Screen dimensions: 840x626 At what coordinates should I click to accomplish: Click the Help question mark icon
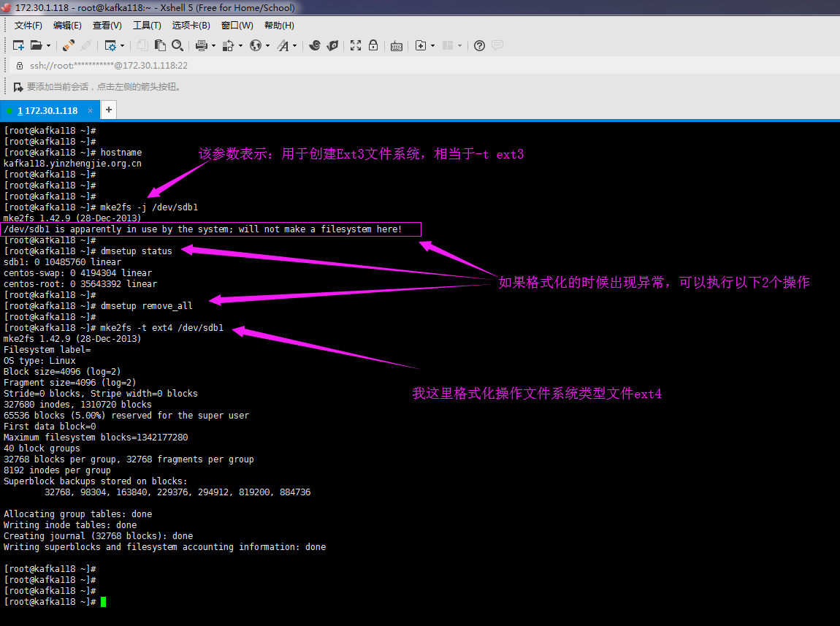tap(479, 45)
